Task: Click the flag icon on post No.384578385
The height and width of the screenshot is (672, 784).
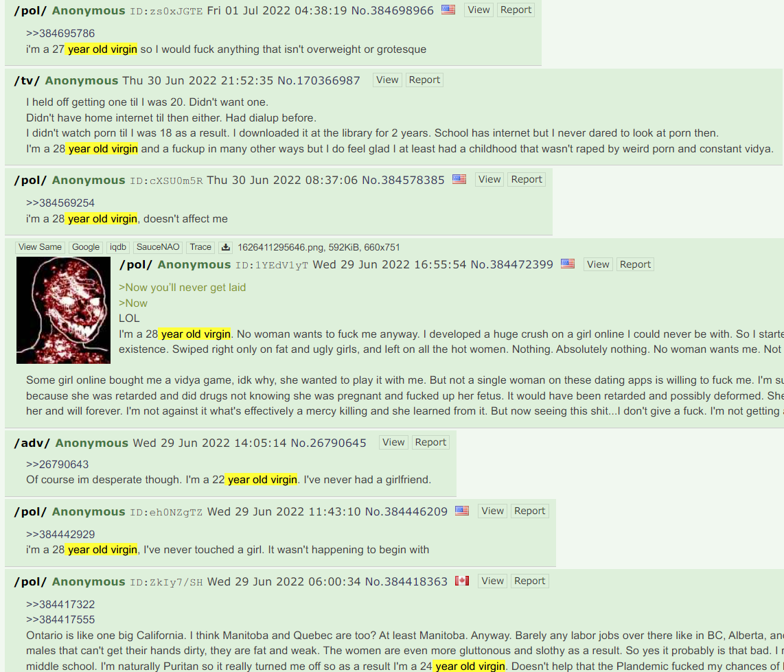Action: (459, 179)
